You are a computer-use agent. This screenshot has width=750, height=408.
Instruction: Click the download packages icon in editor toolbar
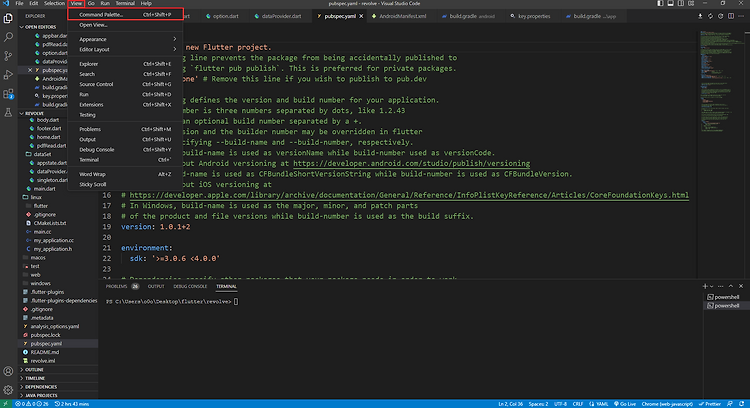[700, 16]
